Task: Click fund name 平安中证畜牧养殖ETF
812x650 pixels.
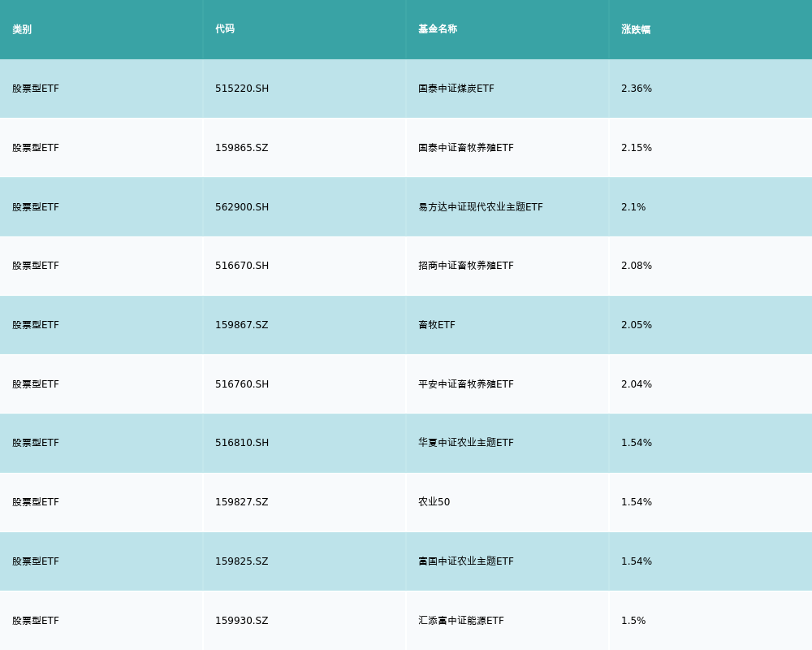Action: point(466,384)
